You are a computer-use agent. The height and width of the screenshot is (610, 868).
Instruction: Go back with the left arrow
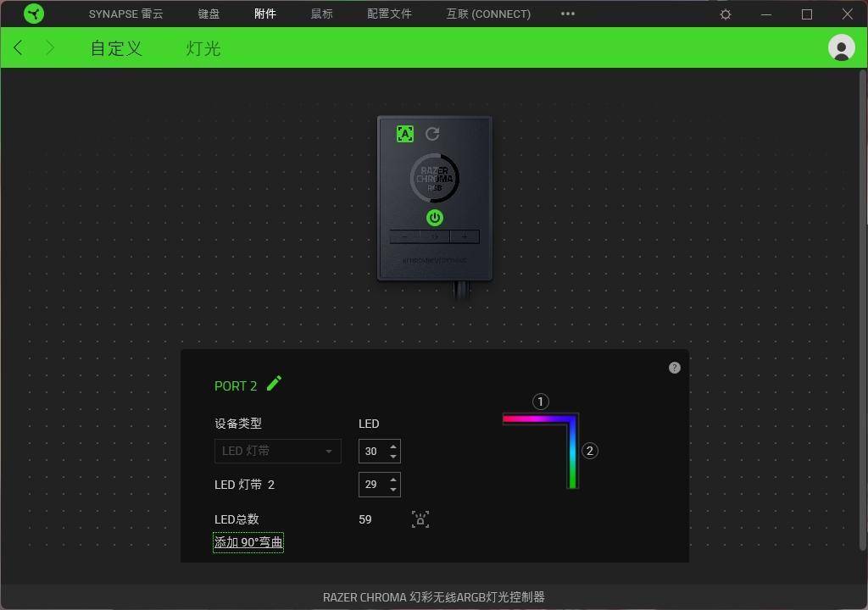coord(19,48)
